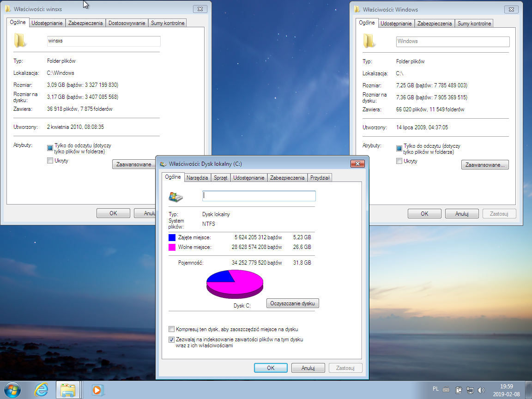The height and width of the screenshot is (399, 532).
Task: Open the Start menu orb
Action: 13,389
